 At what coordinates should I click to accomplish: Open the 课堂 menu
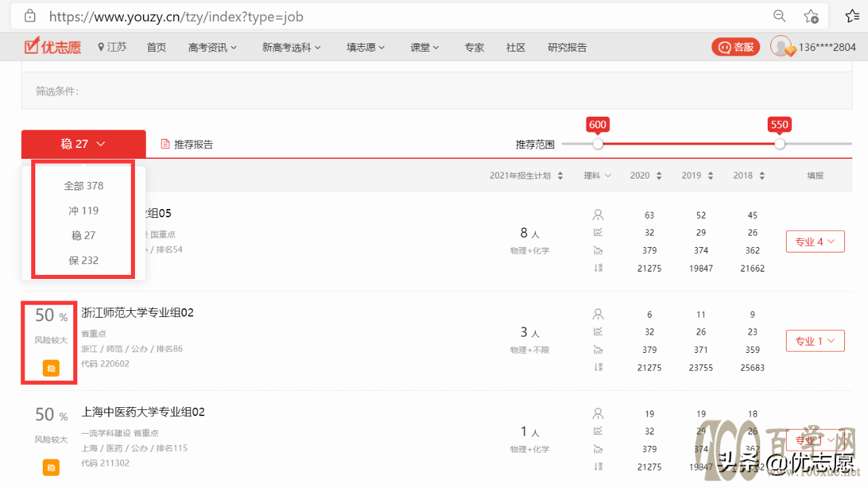pos(425,48)
